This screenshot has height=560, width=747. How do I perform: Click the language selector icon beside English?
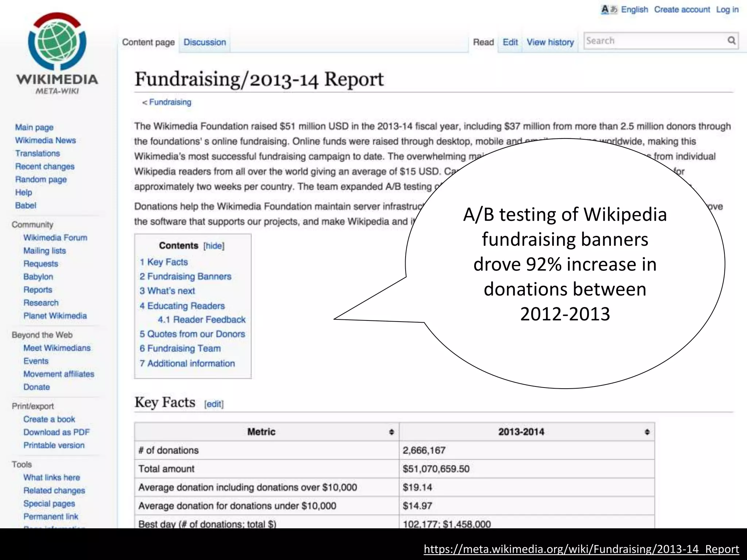coord(609,9)
